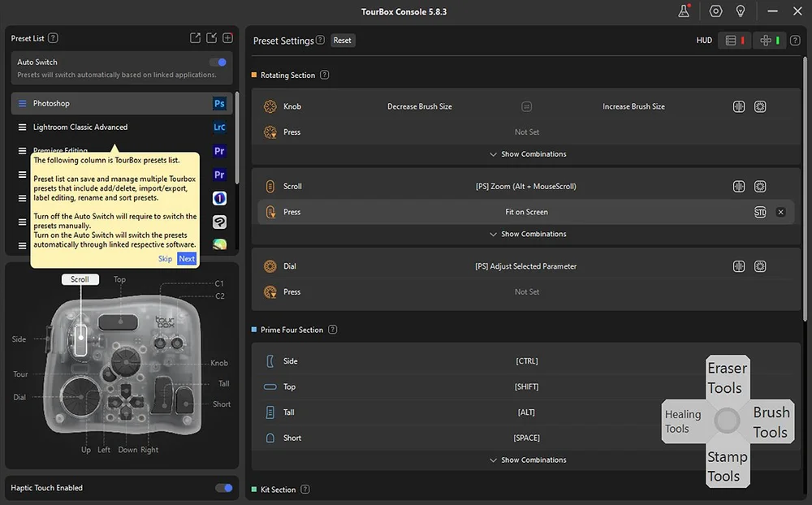Image resolution: width=812 pixels, height=505 pixels.
Task: Click the Photoshop Ps app icon
Action: point(219,104)
